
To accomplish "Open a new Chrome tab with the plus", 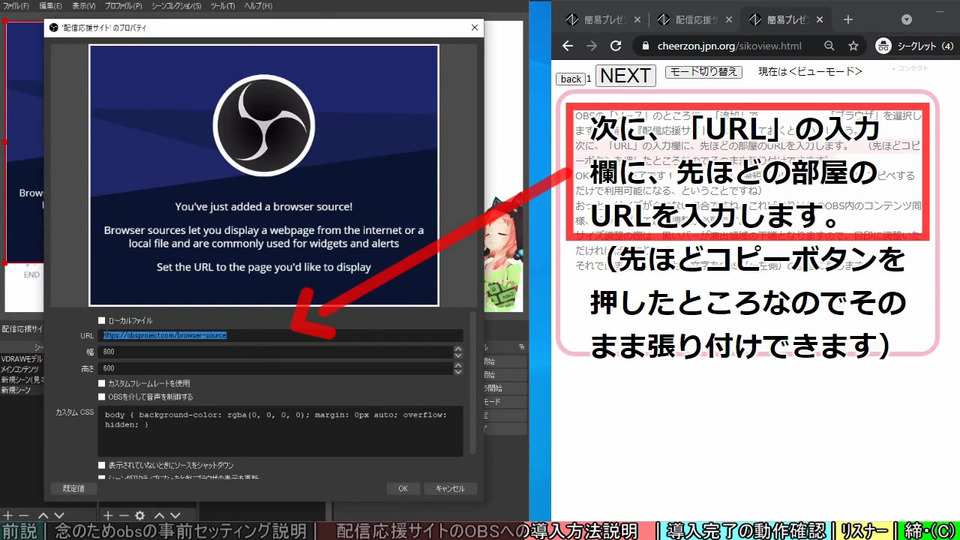I will click(x=848, y=20).
